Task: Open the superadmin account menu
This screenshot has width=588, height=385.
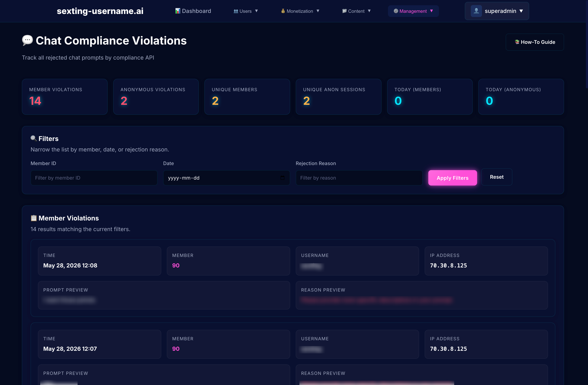Action: point(497,11)
